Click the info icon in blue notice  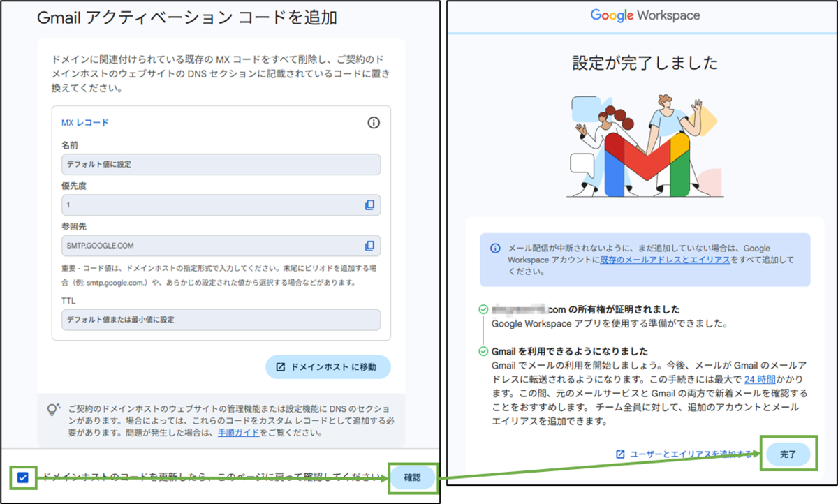495,248
